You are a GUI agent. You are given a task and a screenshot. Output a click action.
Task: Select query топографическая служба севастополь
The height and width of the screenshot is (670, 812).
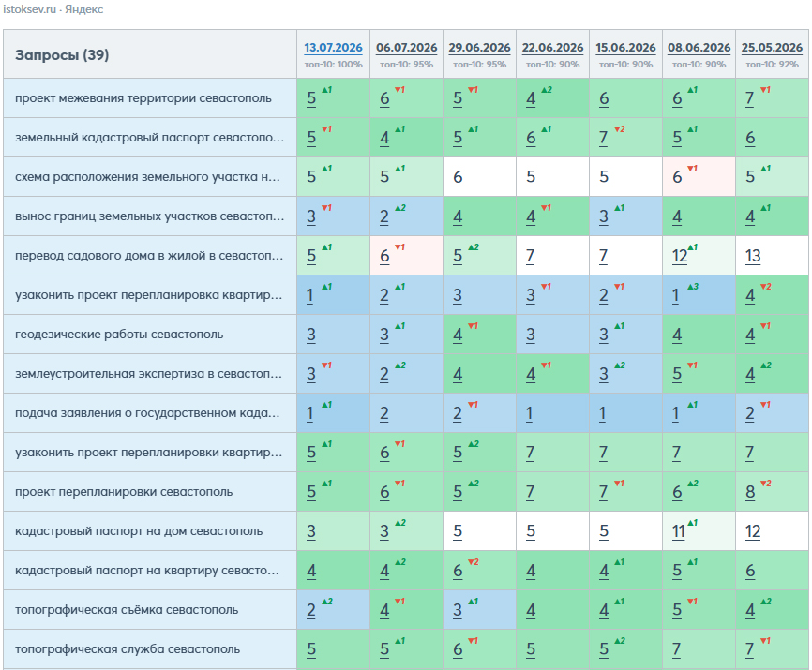click(128, 649)
